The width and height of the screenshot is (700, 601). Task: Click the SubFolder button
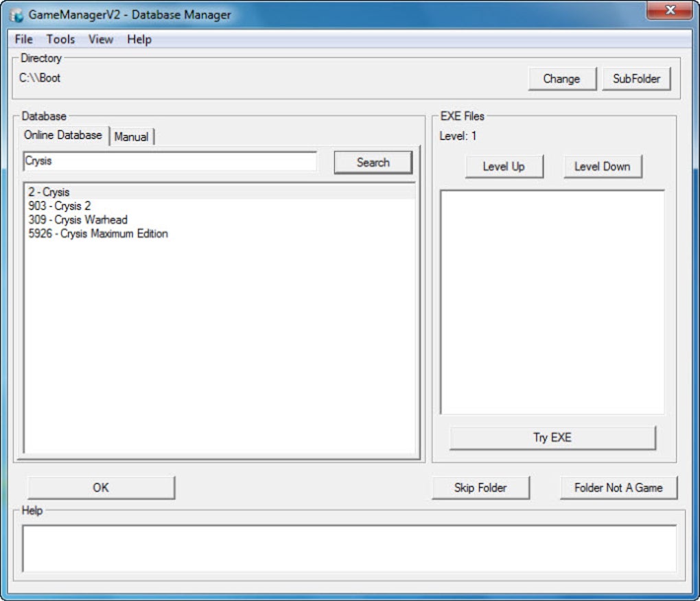click(636, 79)
